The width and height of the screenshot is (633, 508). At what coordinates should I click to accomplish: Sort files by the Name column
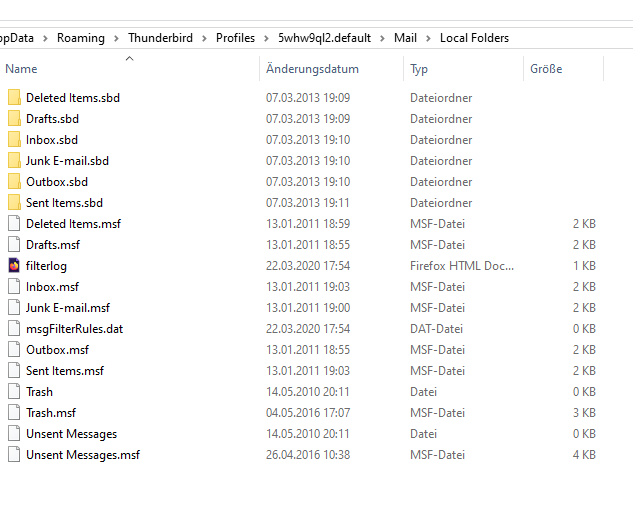click(x=21, y=69)
